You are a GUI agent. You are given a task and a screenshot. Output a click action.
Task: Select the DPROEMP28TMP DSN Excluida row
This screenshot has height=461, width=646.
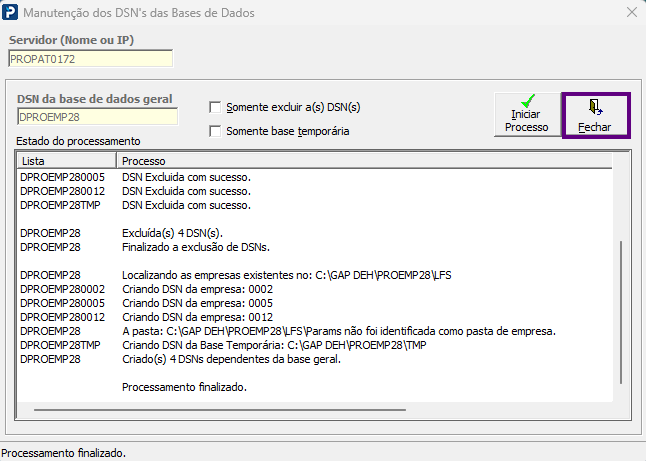(315, 205)
